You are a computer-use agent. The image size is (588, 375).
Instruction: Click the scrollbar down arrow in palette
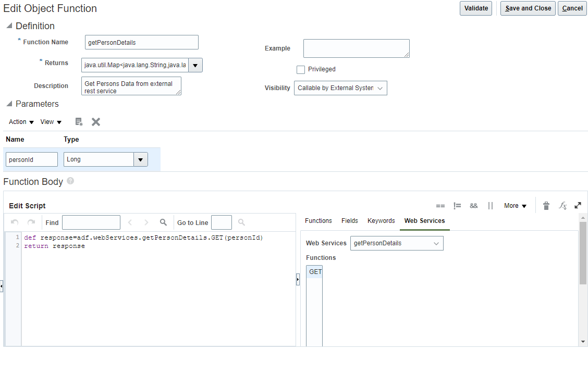coord(583,342)
